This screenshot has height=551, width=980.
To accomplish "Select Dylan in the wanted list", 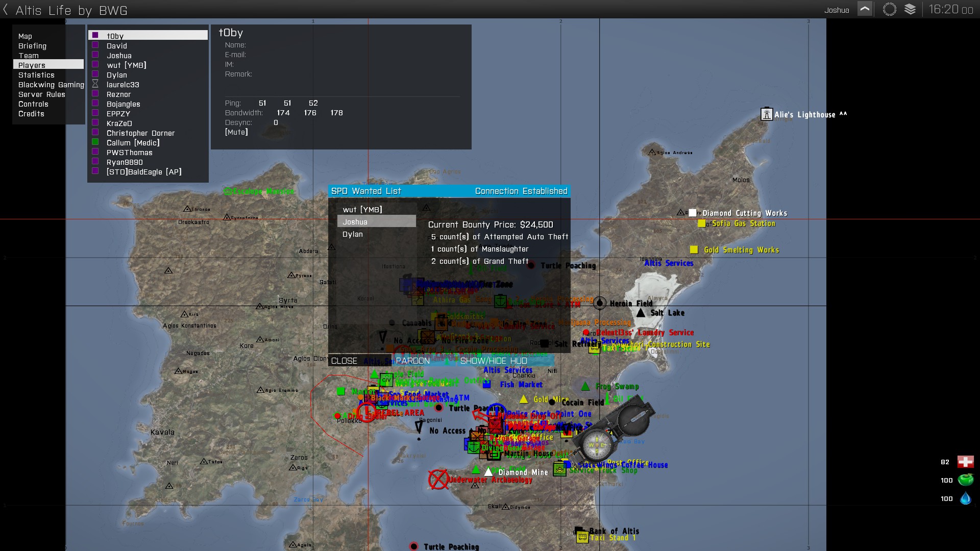I will [x=353, y=234].
